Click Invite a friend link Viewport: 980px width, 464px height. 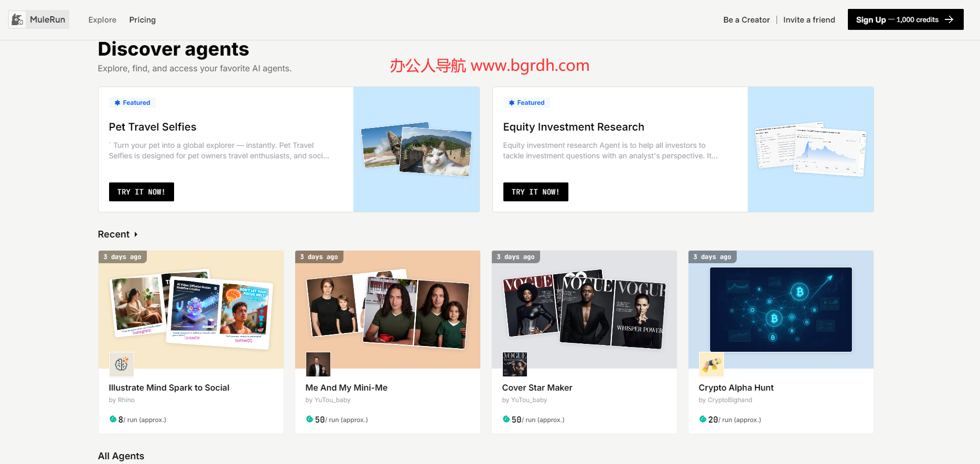tap(809, 20)
